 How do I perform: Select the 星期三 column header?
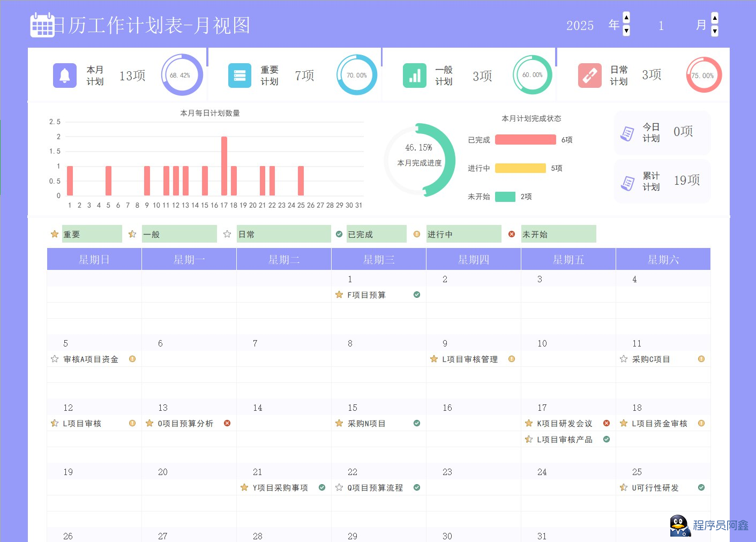coord(379,259)
